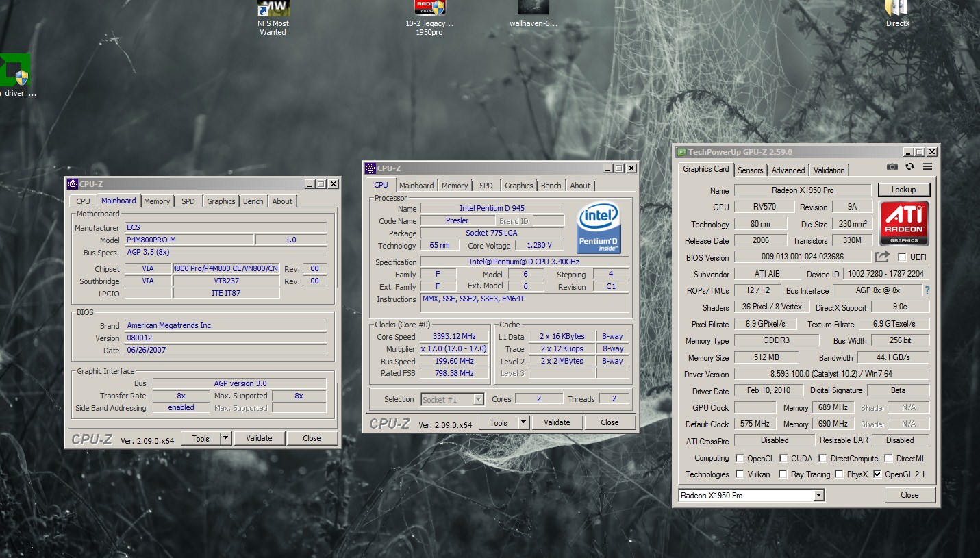
Task: Switch to the Sensors tab in GPU-Z
Action: (x=750, y=170)
